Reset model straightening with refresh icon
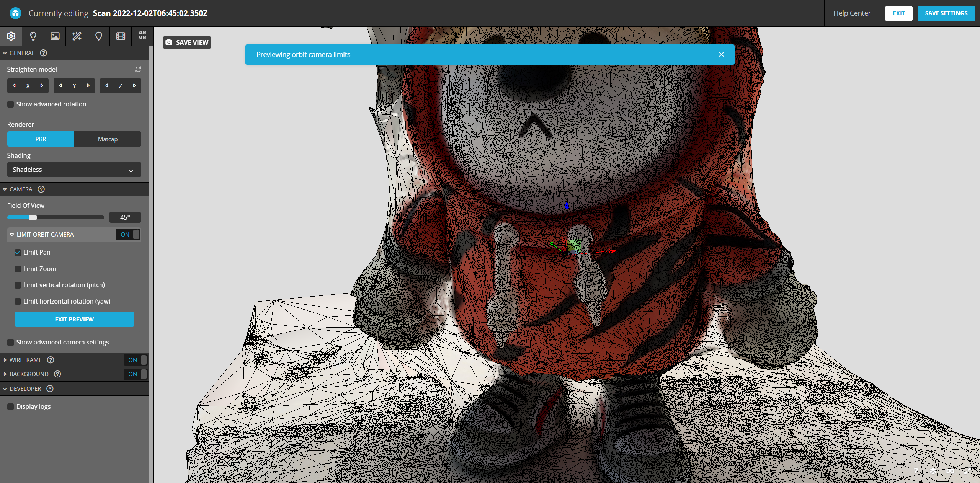Image resolution: width=980 pixels, height=483 pixels. 138,69
